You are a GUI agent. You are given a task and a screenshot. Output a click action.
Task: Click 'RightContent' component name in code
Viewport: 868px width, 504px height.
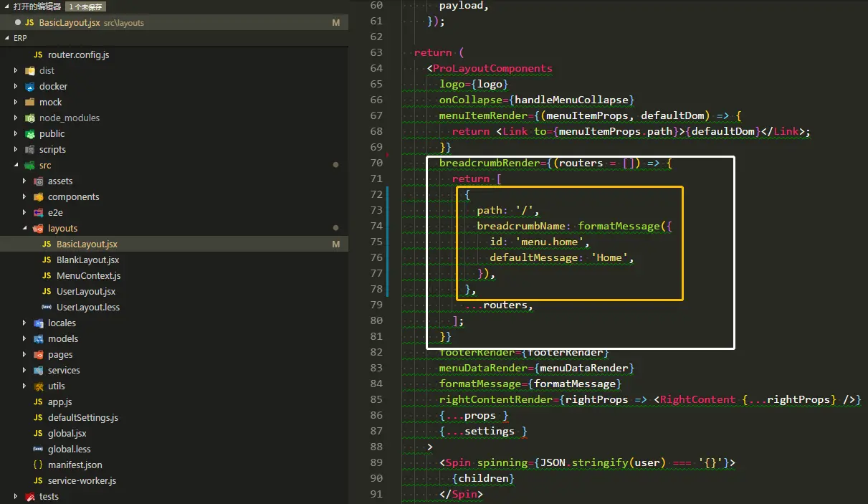coord(698,399)
